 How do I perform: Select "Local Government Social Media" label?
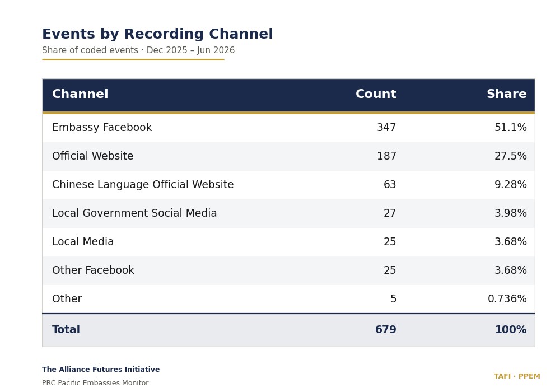(x=134, y=213)
